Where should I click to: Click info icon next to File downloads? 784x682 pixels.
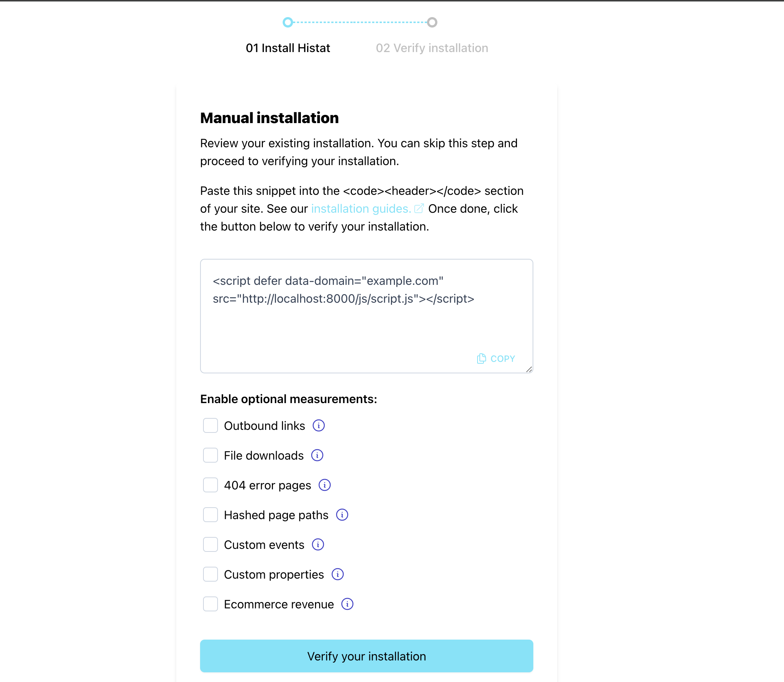click(x=317, y=455)
